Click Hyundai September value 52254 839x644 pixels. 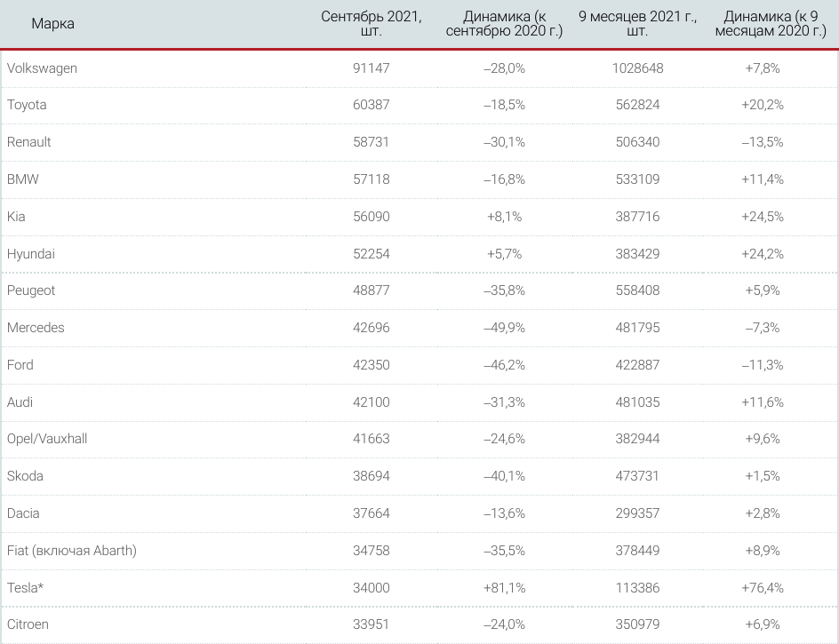click(372, 254)
